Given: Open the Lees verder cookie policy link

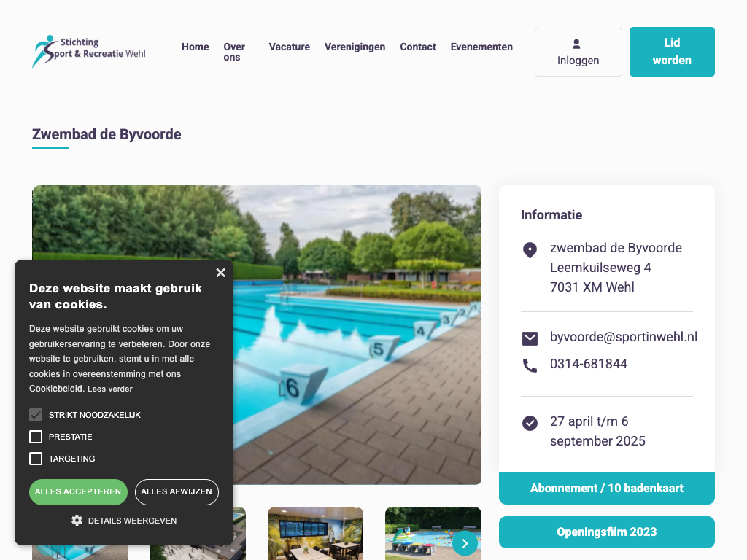Looking at the screenshot, I should click(110, 389).
